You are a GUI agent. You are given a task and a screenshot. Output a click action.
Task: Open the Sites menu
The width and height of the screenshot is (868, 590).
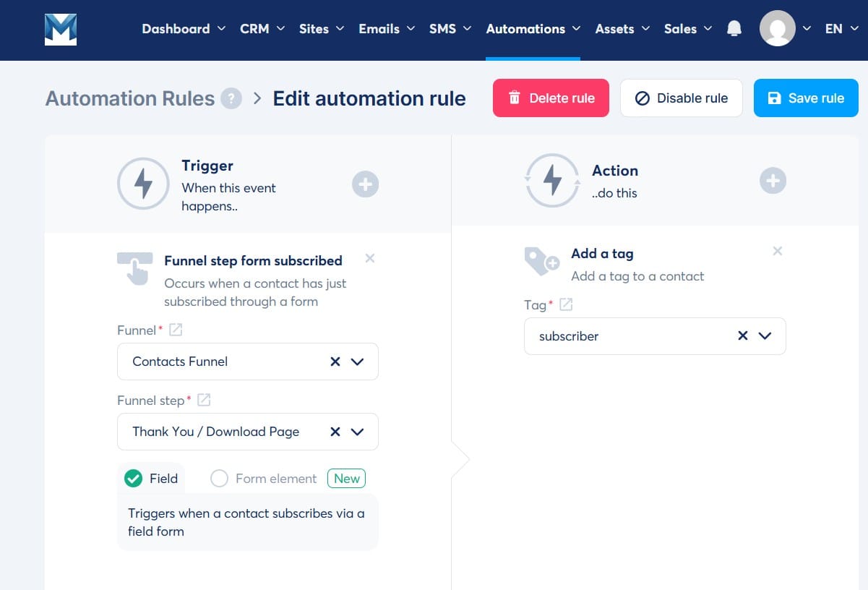click(321, 29)
